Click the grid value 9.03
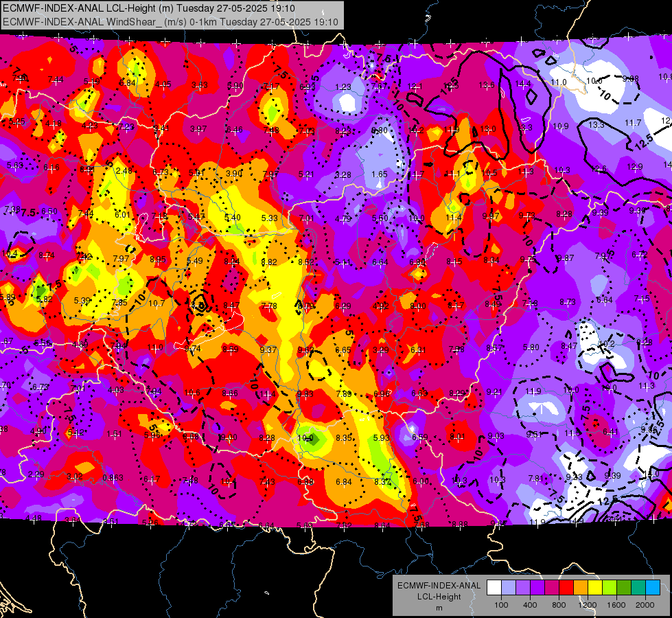 (496, 436)
